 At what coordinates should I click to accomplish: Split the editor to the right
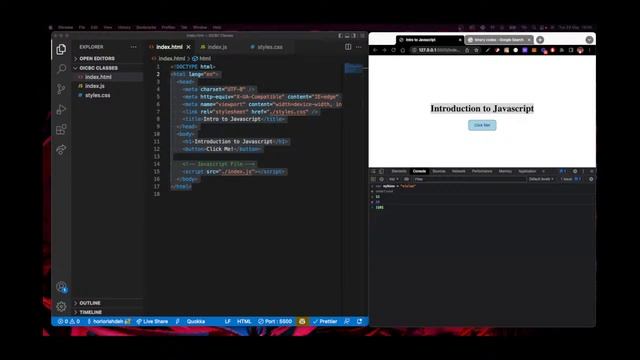tap(348, 47)
